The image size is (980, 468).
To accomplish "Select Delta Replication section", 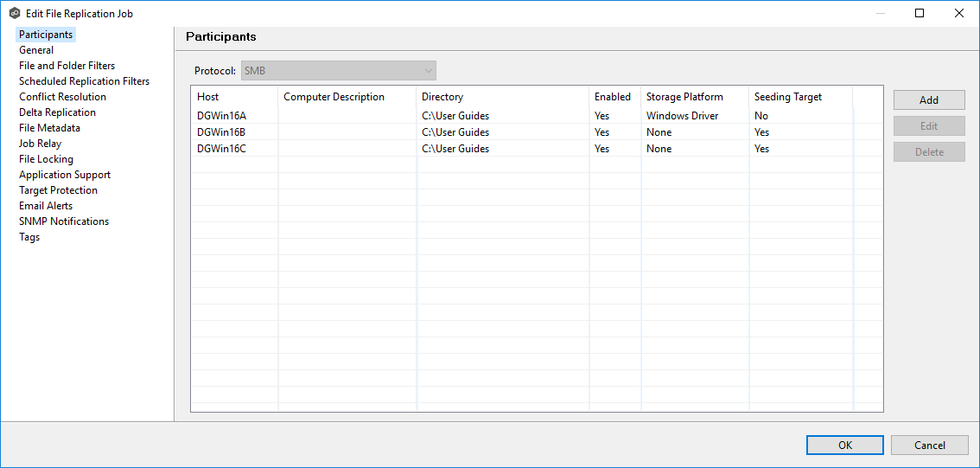I will [57, 112].
